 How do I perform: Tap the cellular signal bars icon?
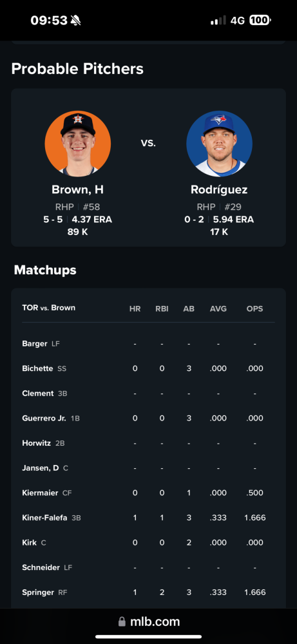click(218, 20)
